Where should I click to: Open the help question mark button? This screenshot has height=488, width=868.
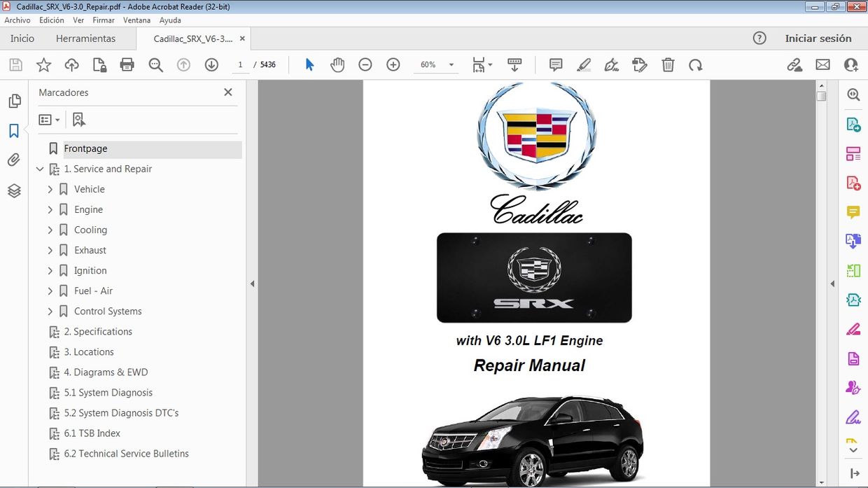click(759, 39)
